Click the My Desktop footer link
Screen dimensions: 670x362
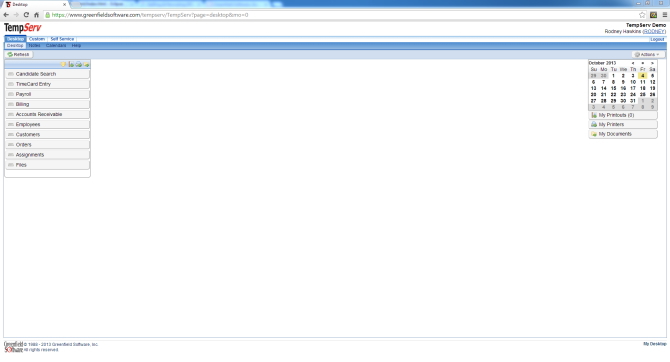click(x=655, y=344)
